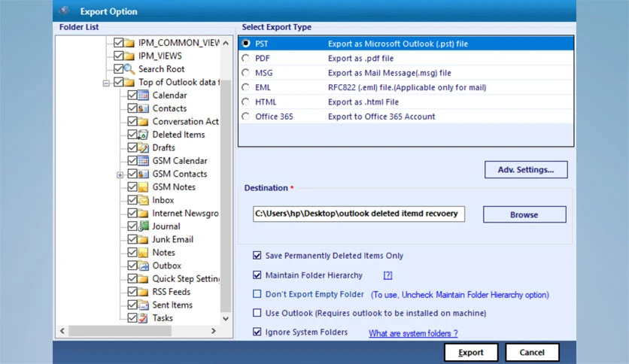Open 'What are system folders ?' link

[413, 333]
